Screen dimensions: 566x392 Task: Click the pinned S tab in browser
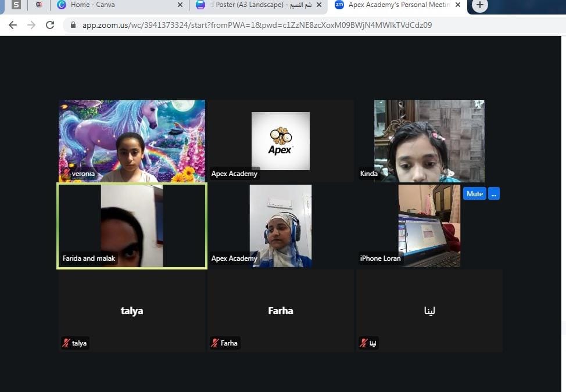coord(16,5)
